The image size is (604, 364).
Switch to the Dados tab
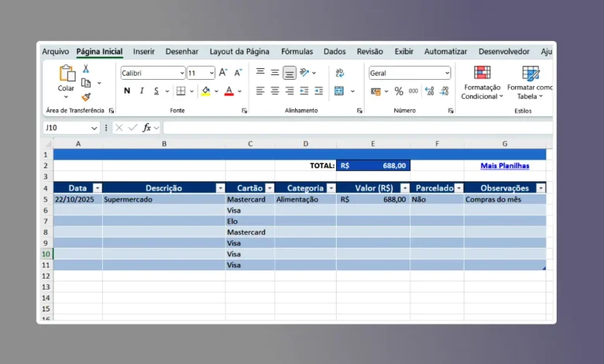pos(335,51)
